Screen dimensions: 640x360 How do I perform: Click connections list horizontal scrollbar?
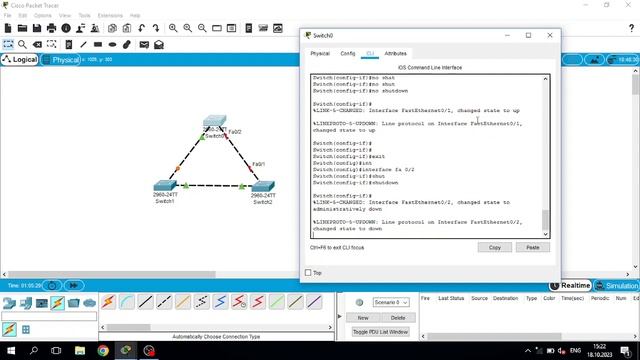[129, 327]
